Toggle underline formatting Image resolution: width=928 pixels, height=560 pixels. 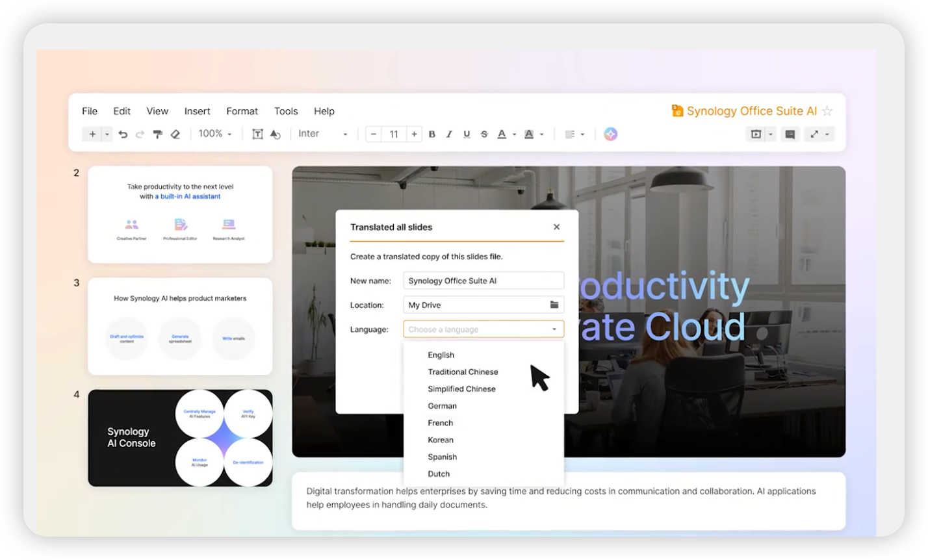(x=467, y=134)
